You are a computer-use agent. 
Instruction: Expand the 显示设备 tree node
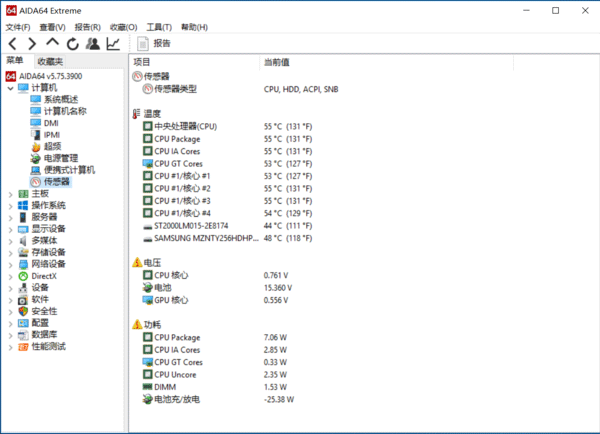coord(10,230)
